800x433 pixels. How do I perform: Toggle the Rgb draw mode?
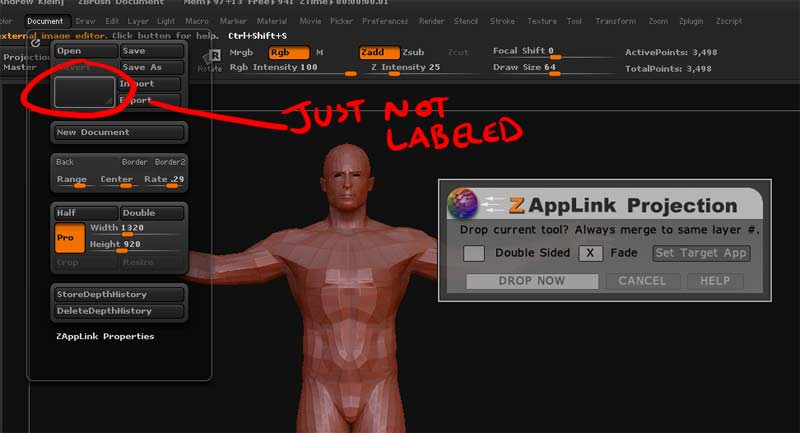(289, 53)
